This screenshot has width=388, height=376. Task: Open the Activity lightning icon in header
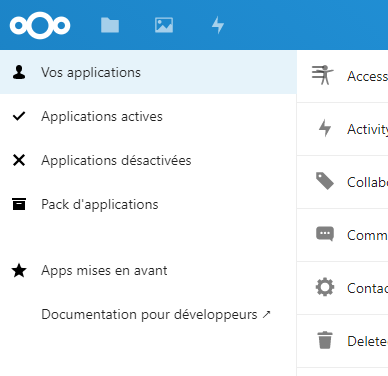click(x=218, y=25)
